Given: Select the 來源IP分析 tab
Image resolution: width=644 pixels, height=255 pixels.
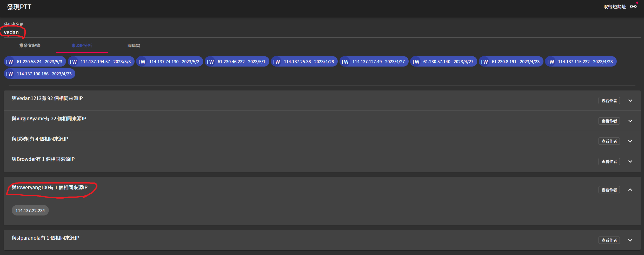Looking at the screenshot, I should point(82,45).
